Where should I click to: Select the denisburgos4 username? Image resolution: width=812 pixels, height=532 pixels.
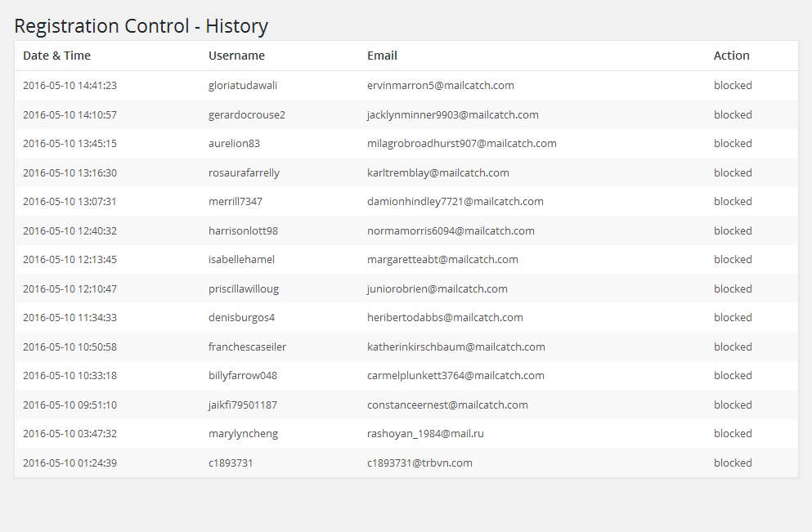click(x=241, y=317)
